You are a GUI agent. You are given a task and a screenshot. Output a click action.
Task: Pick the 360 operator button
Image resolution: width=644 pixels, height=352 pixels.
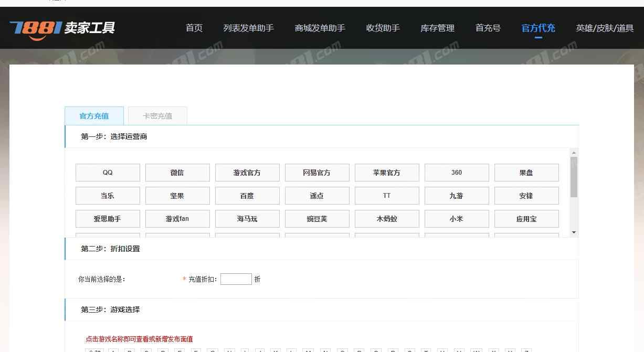point(457,173)
